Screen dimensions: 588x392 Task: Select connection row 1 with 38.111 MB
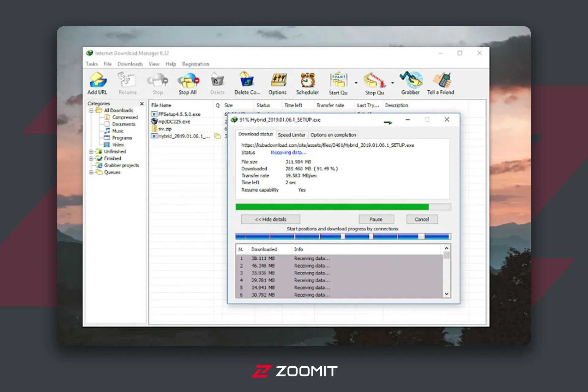coord(339,258)
